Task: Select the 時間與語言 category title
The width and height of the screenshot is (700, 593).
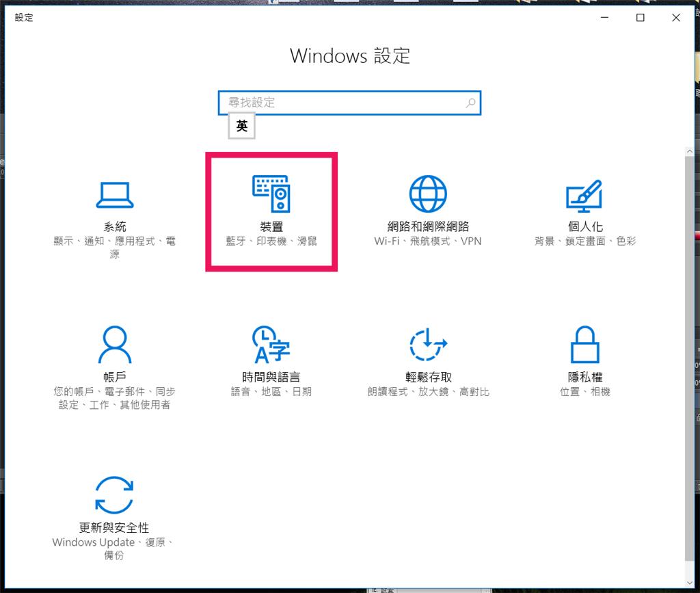Action: 271,377
